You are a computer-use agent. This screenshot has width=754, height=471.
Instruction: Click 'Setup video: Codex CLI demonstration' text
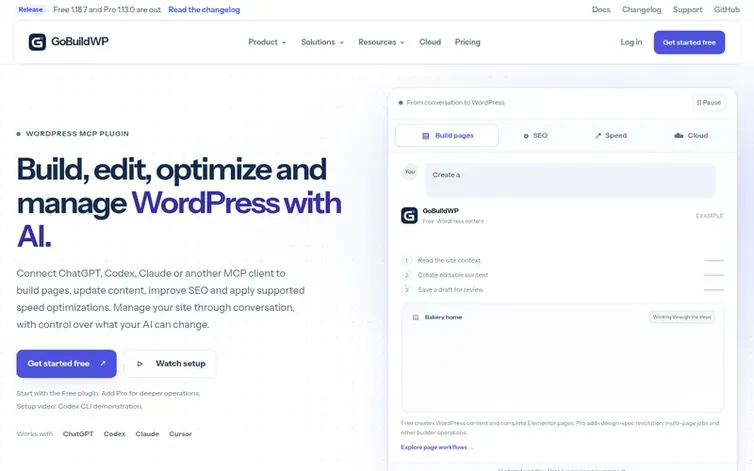79,407
